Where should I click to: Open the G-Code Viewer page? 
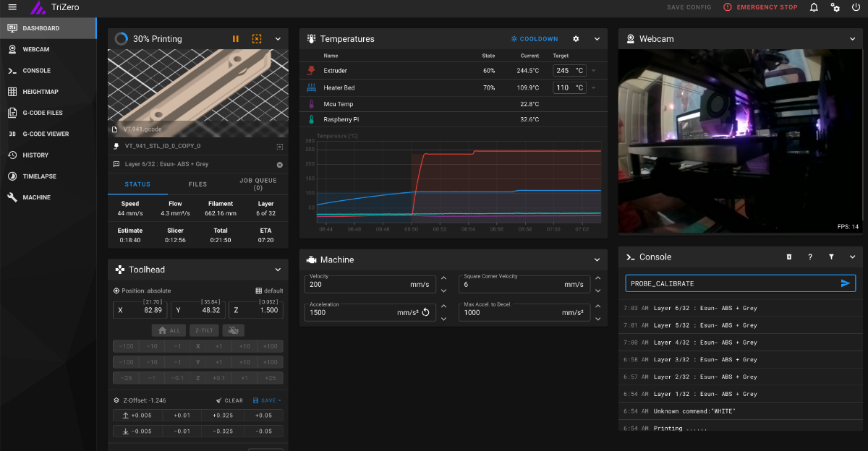(48, 134)
